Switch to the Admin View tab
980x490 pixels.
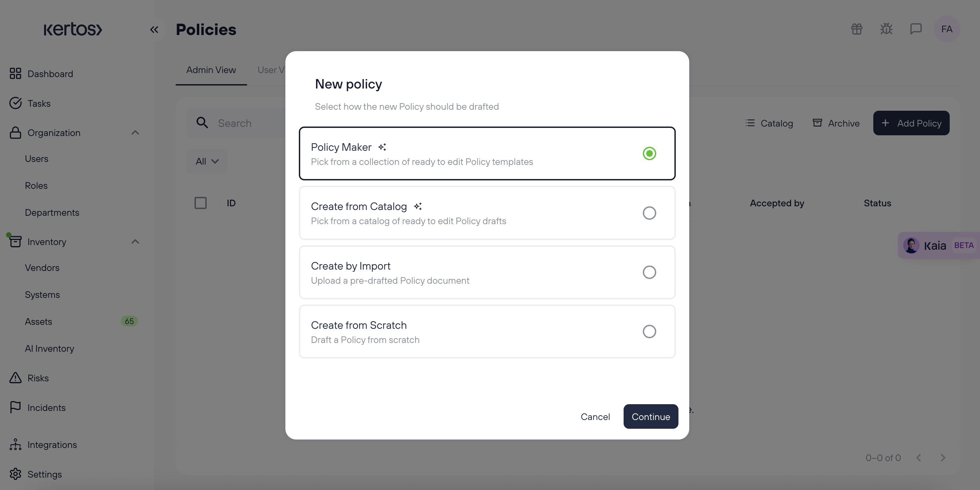point(211,70)
